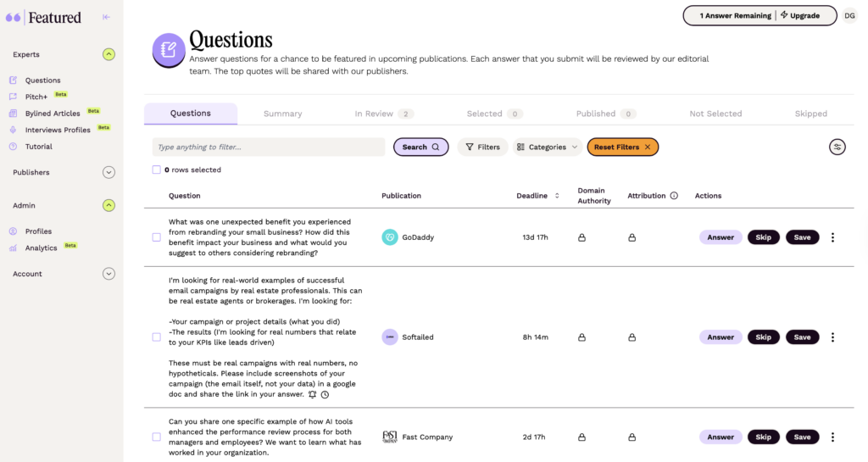Focus the filter text input field
Viewport: 868px width, 462px height.
[x=269, y=147]
